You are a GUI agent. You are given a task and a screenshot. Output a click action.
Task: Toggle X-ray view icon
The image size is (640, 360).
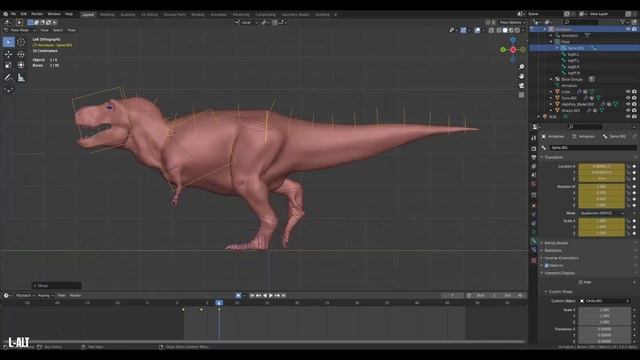click(x=491, y=30)
